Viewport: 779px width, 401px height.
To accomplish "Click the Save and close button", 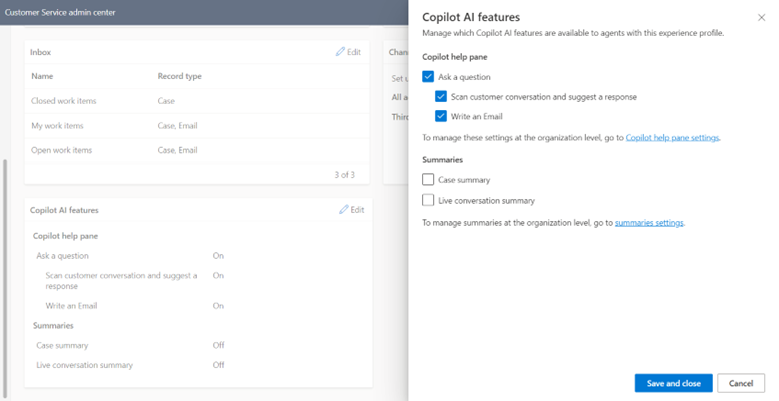I will (x=674, y=383).
